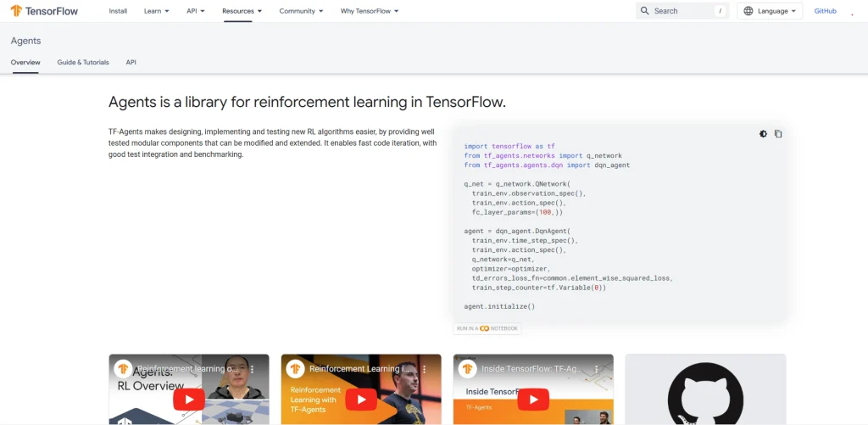Open the GitHub Octocat card

point(705,389)
